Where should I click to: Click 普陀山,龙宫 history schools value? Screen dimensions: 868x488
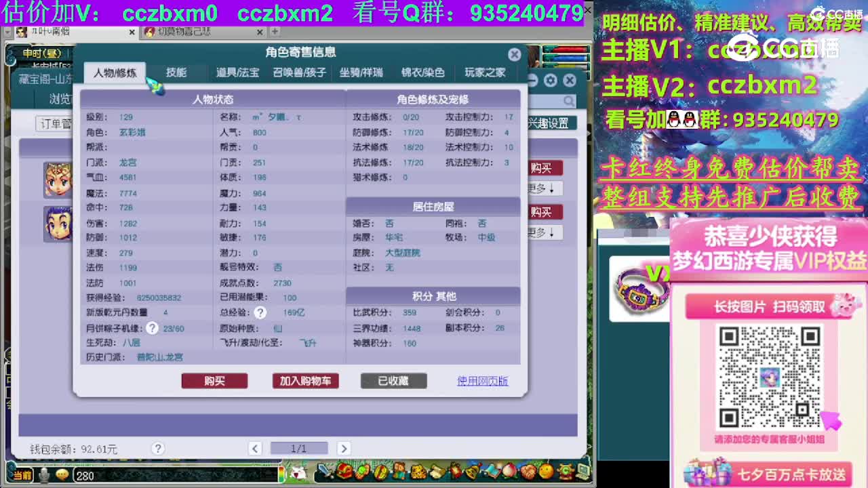pyautogui.click(x=160, y=357)
